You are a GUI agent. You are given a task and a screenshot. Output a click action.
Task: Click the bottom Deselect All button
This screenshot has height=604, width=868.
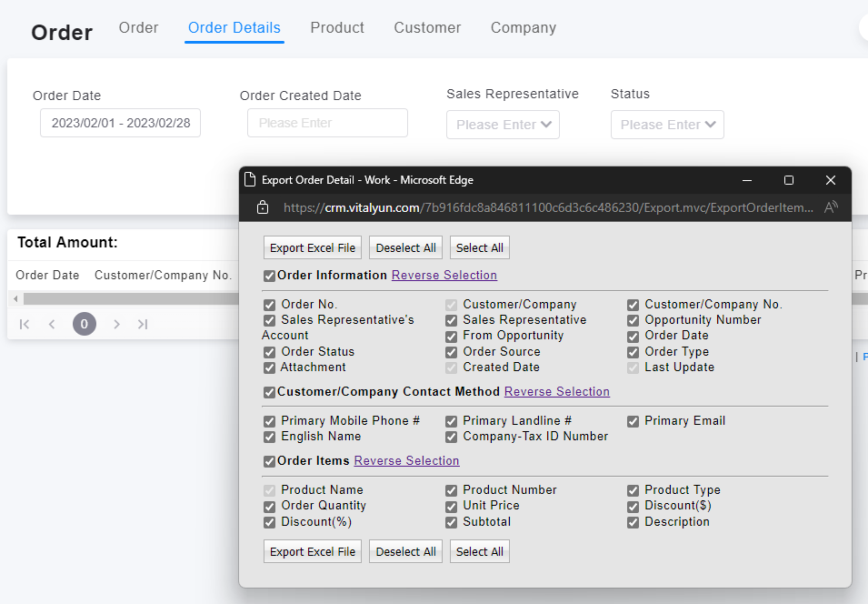pos(405,551)
